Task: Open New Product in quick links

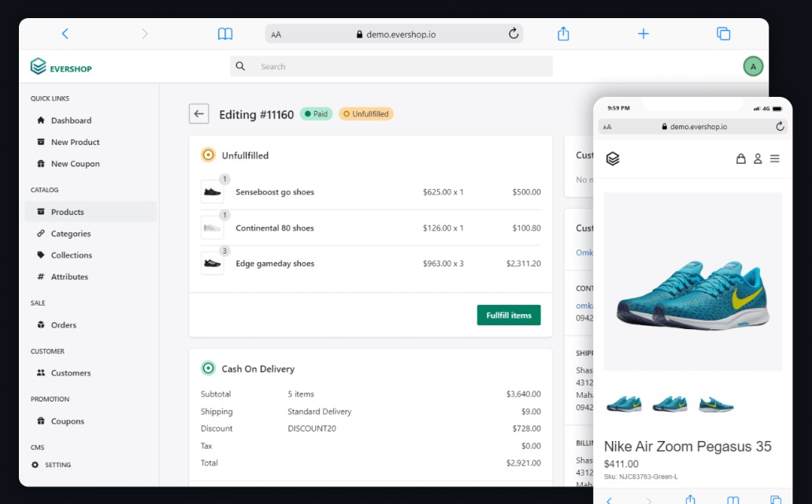Action: tap(75, 142)
